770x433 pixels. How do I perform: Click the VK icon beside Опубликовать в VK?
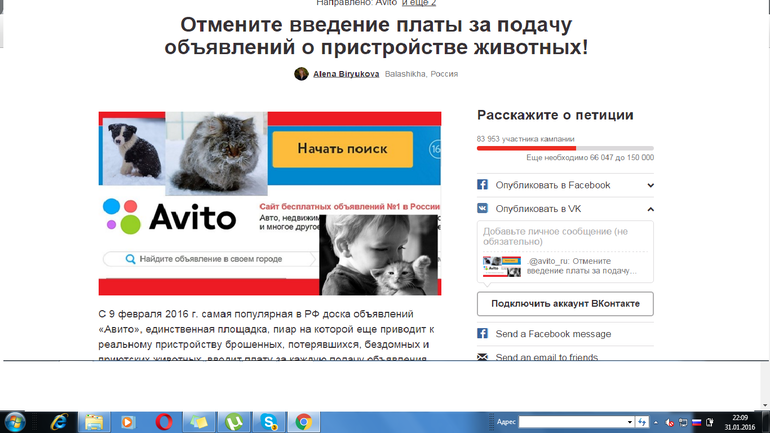(482, 209)
